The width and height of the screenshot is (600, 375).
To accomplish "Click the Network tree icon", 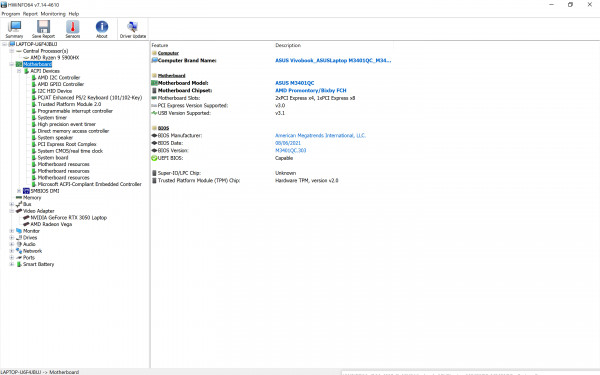I will pos(19,251).
